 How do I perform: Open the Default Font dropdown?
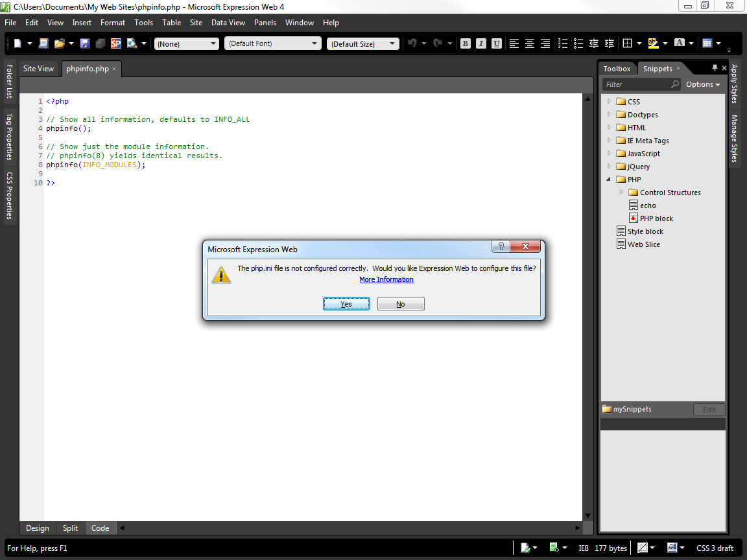272,43
